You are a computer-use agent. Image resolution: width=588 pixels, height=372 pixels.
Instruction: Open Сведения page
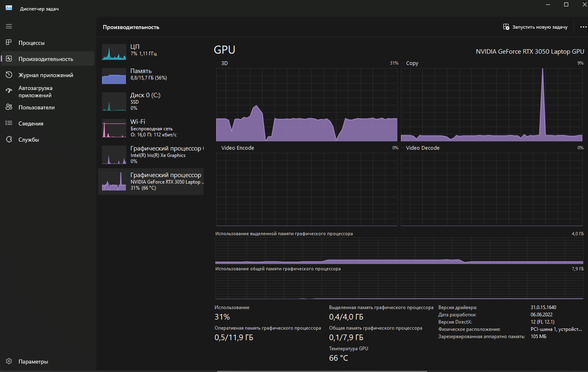48,123
